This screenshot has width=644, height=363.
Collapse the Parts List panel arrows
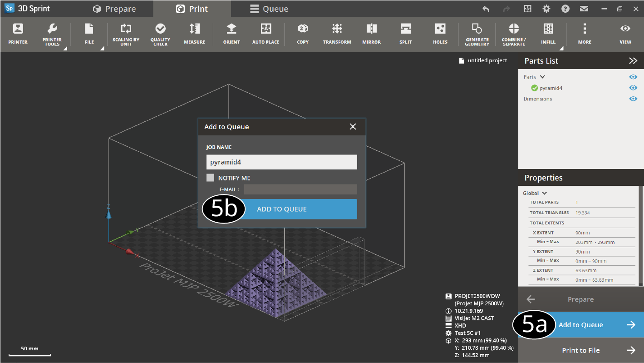tap(633, 61)
